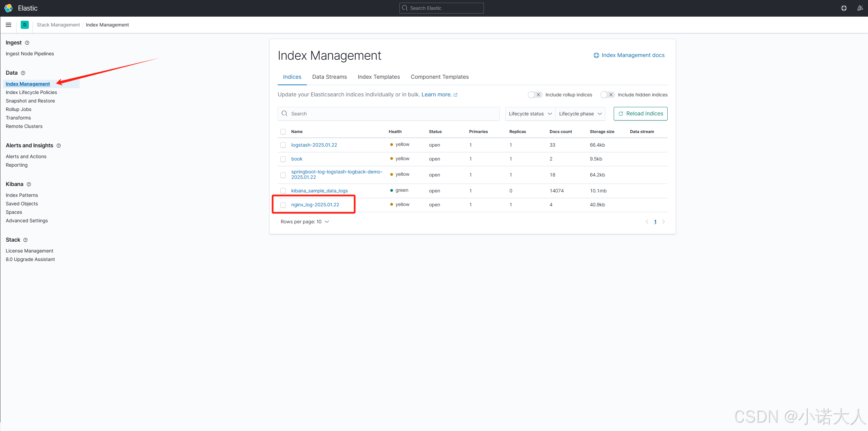Click the Elastic logo icon
Image resolution: width=868 pixels, height=431 pixels.
point(8,8)
